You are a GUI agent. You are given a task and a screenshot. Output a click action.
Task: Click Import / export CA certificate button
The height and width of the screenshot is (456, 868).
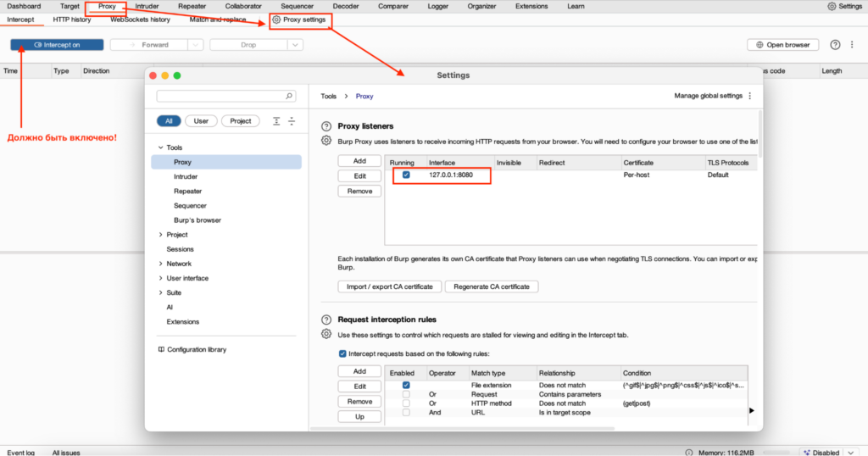tap(389, 286)
